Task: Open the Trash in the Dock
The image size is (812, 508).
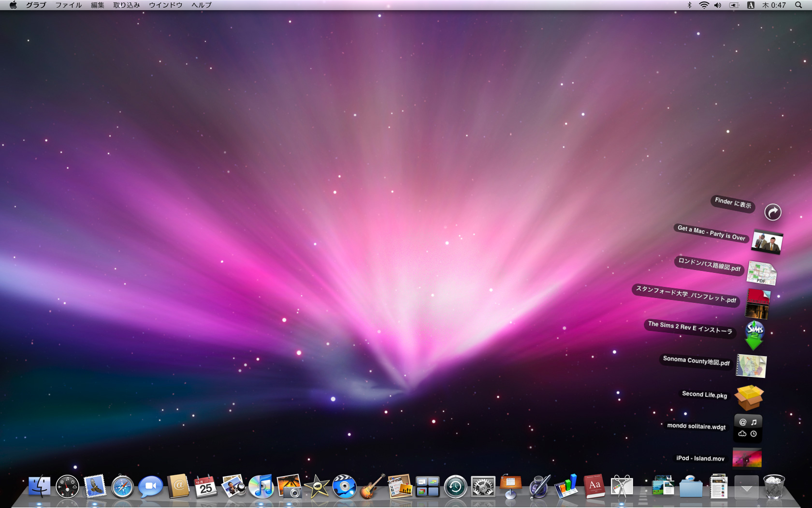Action: [x=774, y=487]
